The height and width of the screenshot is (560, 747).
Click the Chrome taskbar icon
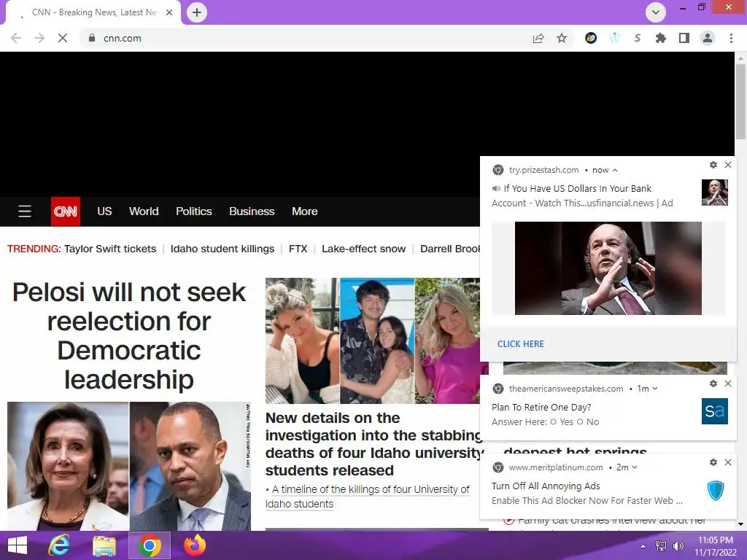149,545
